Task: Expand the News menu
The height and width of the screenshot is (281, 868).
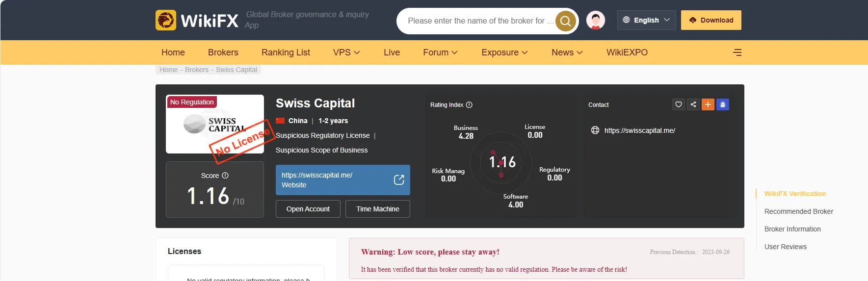Action: click(567, 52)
